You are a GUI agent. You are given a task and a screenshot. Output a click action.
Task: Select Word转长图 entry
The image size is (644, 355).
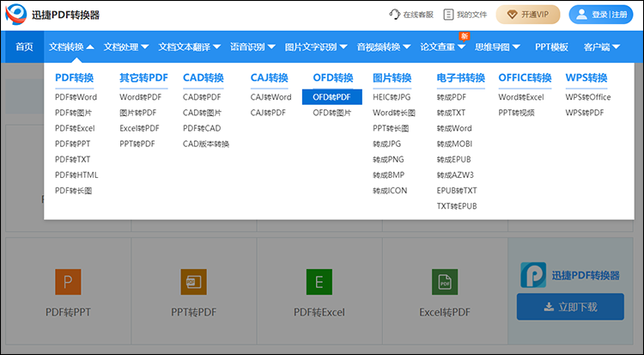pyautogui.click(x=394, y=113)
